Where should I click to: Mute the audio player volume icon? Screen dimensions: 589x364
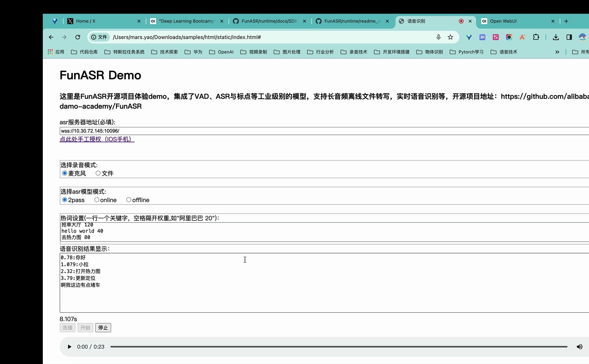580,347
